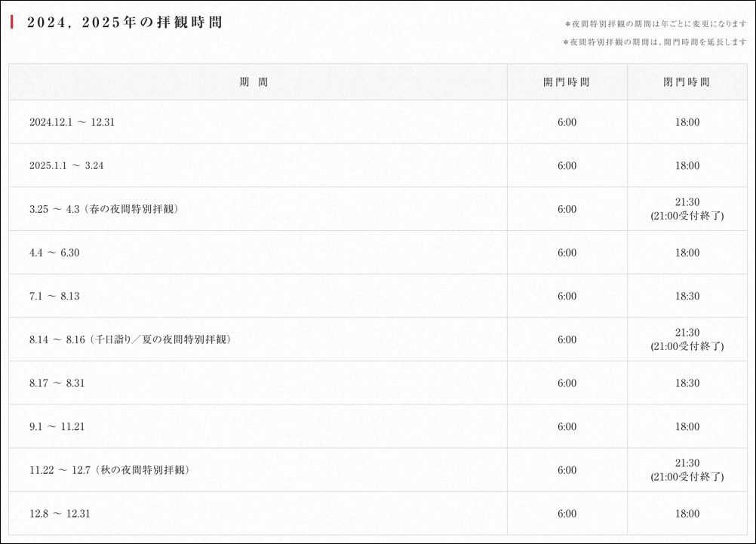756x544 pixels.
Task: Click 18:00 closing time for 2025.1.1 ～ 3.24
Action: 687,165
